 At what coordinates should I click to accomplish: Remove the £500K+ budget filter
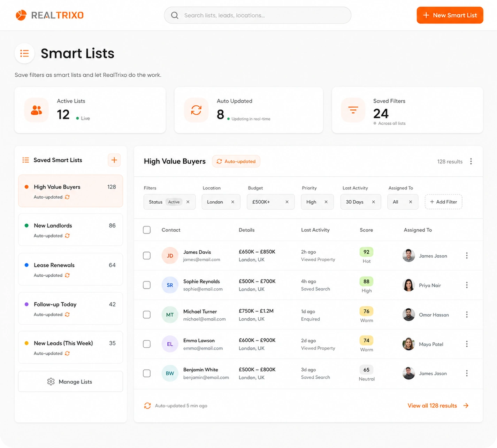tap(287, 202)
